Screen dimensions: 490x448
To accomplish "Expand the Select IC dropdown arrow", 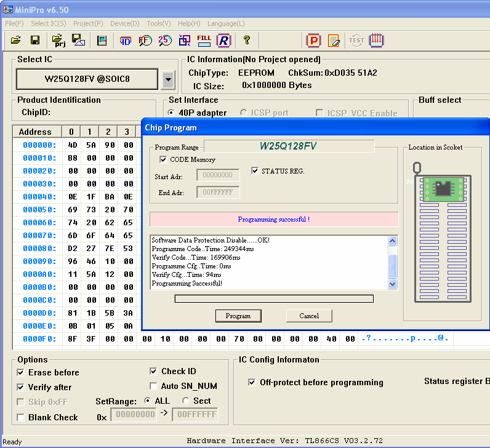I will 168,79.
